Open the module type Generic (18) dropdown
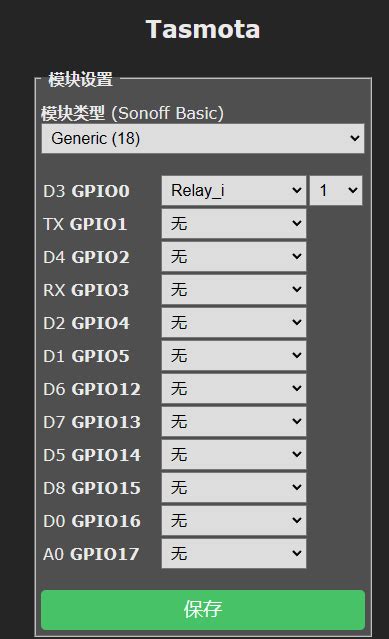This screenshot has height=639, width=389. (x=203, y=139)
